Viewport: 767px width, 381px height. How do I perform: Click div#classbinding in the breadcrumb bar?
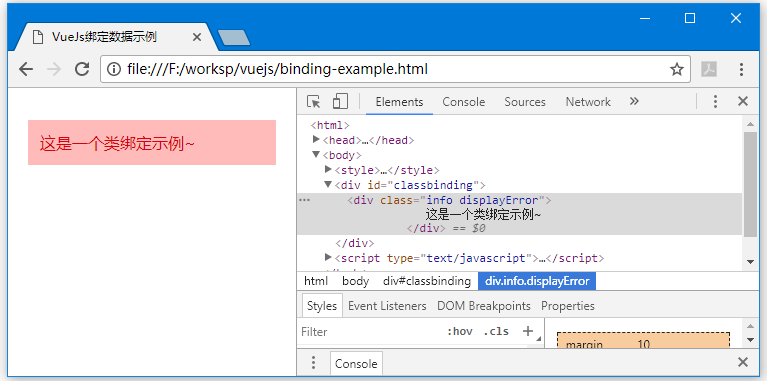427,281
